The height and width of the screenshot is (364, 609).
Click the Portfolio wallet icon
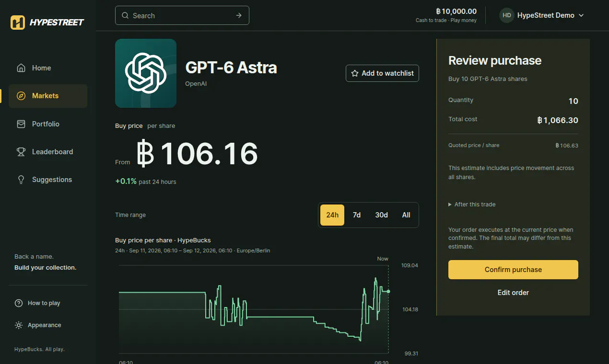click(x=21, y=124)
